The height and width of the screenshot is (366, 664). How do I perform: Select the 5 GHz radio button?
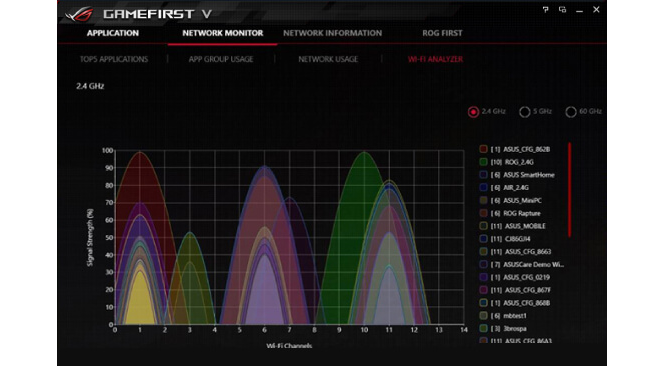point(525,112)
